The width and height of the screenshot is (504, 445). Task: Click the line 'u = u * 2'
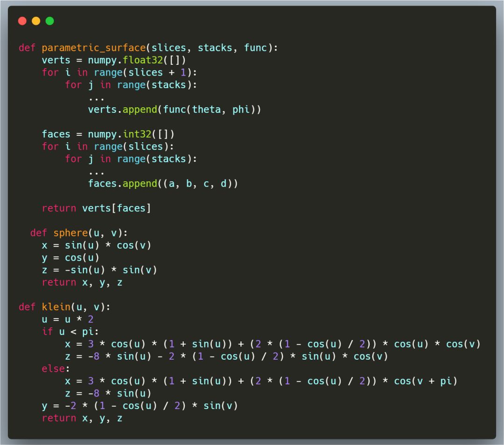[x=68, y=320]
